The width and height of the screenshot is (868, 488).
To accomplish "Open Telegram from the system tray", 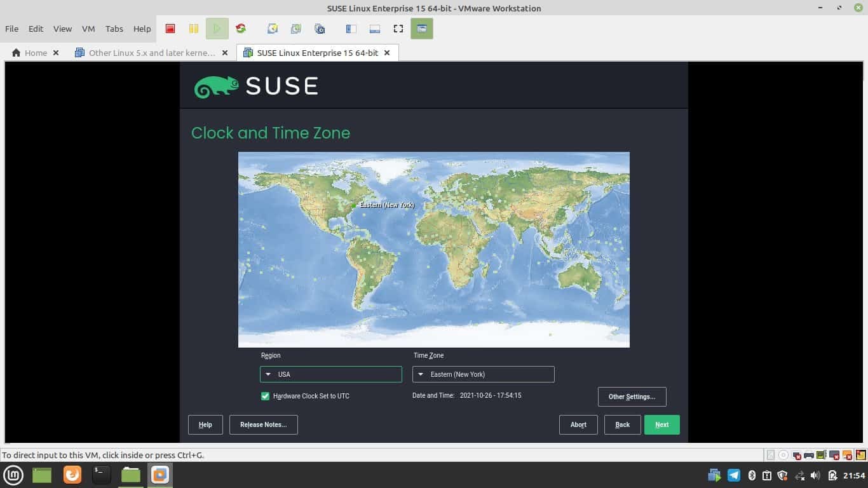I will (x=734, y=475).
